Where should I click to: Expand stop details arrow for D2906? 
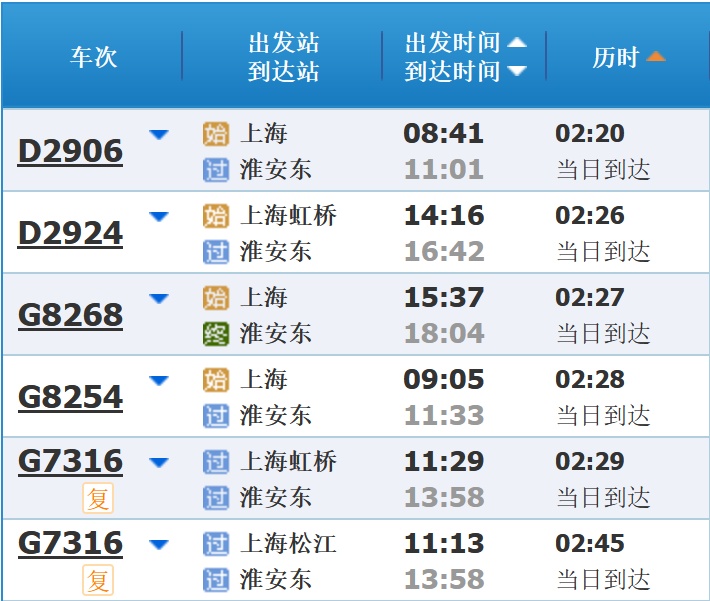click(159, 134)
